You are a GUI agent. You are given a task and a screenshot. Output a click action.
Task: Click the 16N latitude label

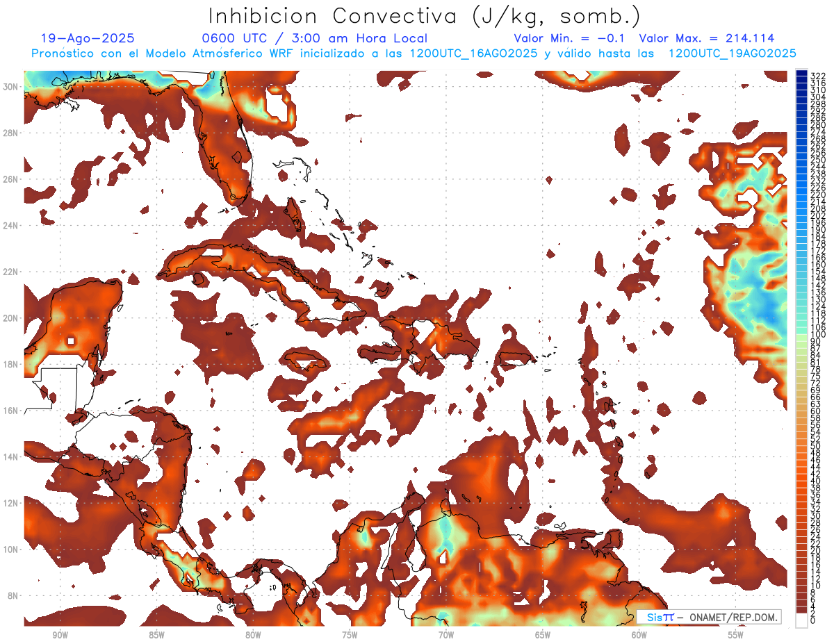click(x=11, y=411)
